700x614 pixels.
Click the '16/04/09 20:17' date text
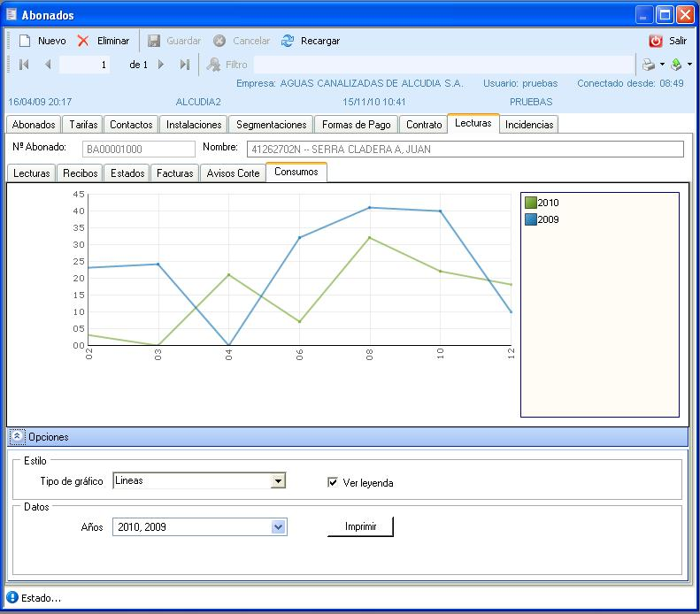point(40,102)
